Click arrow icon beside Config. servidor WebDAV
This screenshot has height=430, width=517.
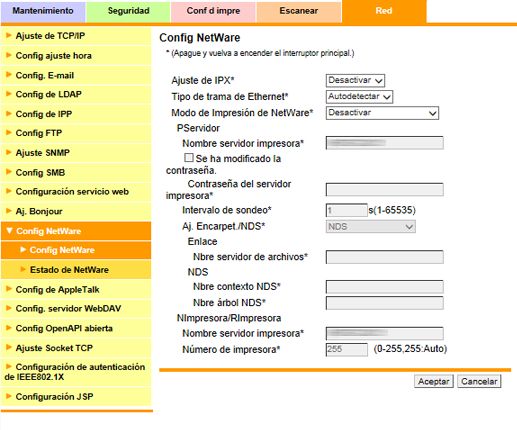9,308
